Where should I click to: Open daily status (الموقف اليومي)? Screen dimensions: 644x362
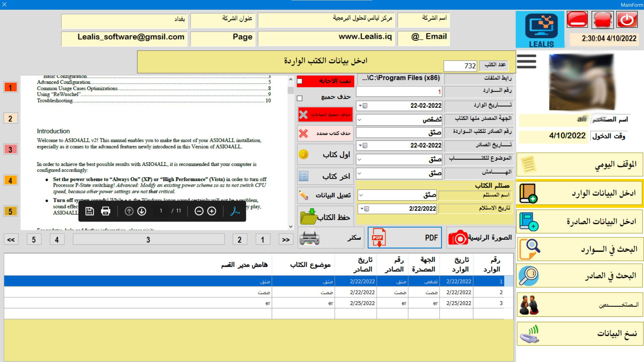(580, 165)
